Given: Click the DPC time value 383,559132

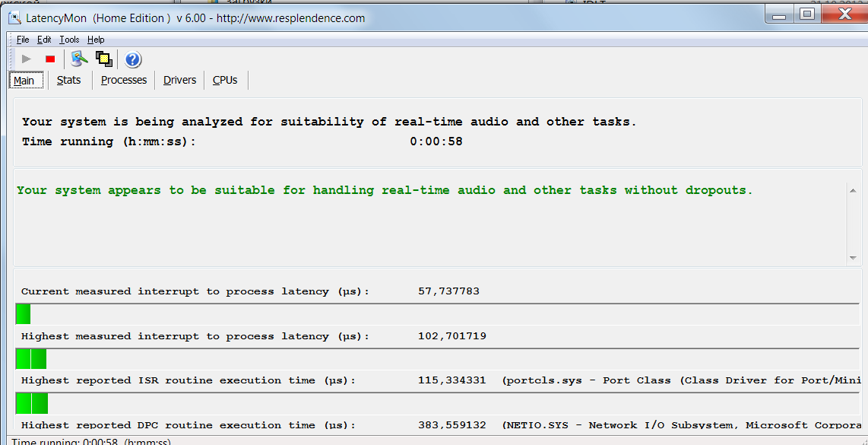Looking at the screenshot, I should (452, 425).
